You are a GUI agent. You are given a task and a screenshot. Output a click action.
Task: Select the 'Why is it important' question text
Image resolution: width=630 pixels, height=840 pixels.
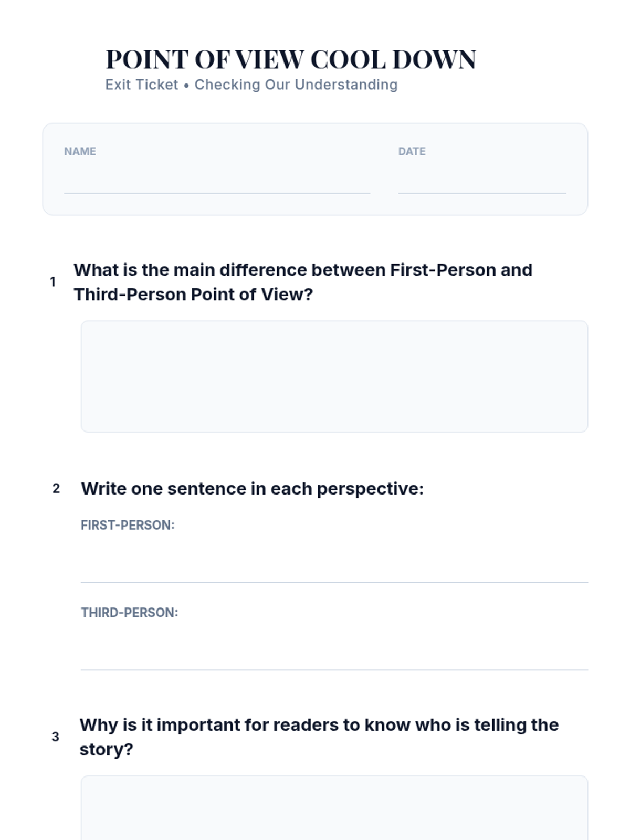pos(319,737)
